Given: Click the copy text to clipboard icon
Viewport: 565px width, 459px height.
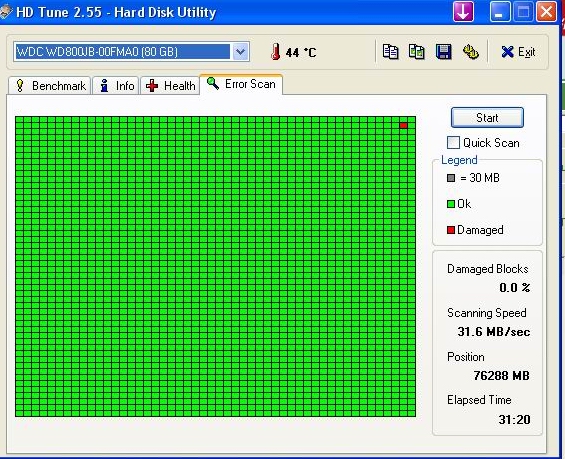Looking at the screenshot, I should (x=391, y=52).
